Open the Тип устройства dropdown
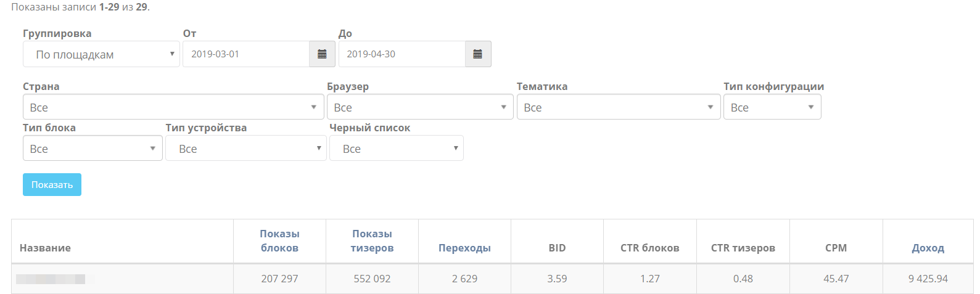The height and width of the screenshot is (294, 980). (245, 149)
